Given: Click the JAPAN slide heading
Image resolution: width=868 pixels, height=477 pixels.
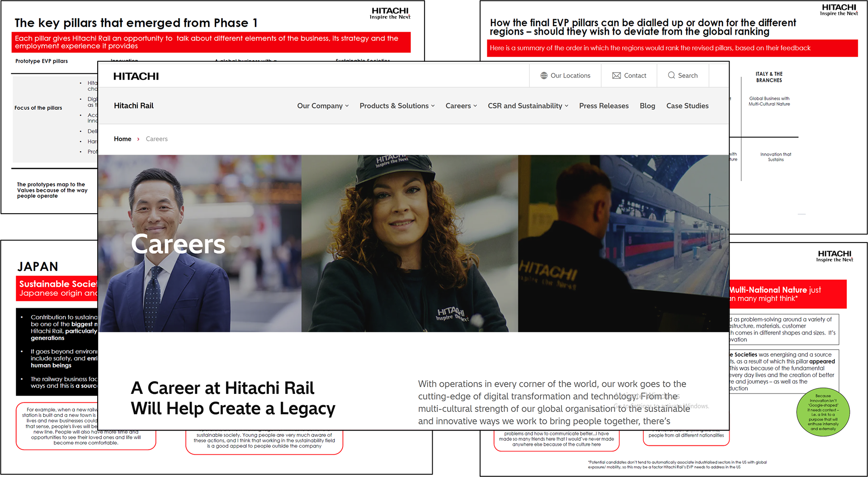Looking at the screenshot, I should pos(38,267).
